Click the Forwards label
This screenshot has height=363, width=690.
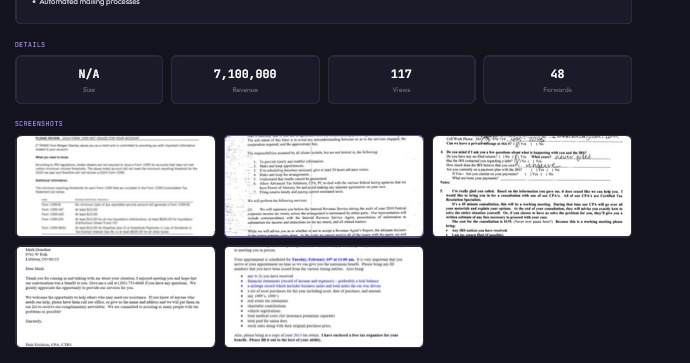557,90
